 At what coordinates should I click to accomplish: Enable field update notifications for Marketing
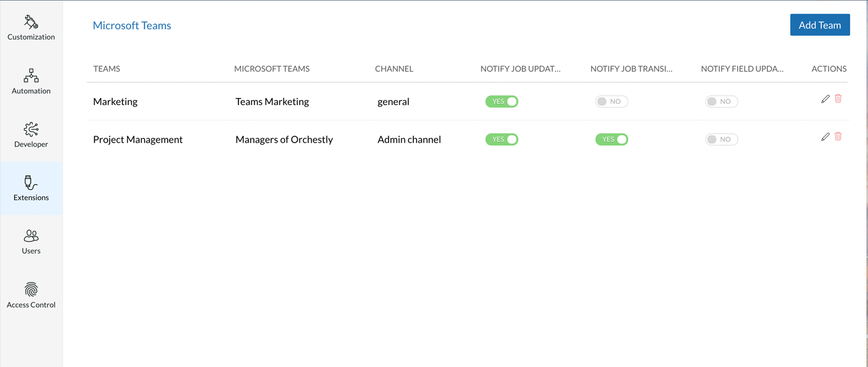[721, 101]
